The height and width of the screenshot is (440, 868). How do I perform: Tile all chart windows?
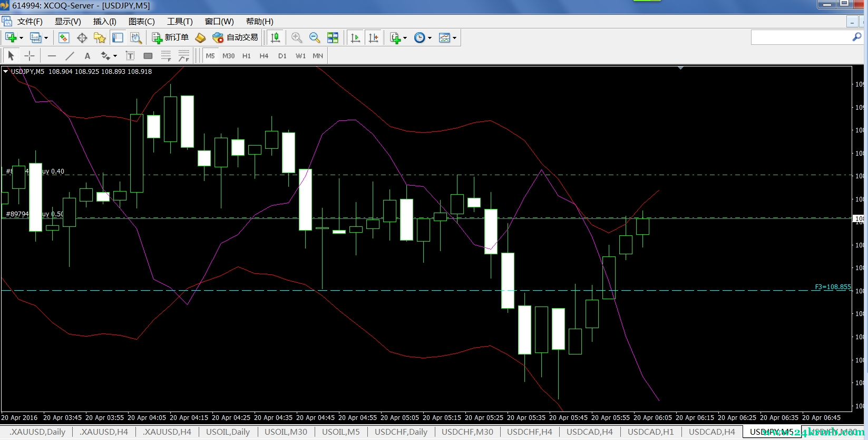pyautogui.click(x=333, y=37)
